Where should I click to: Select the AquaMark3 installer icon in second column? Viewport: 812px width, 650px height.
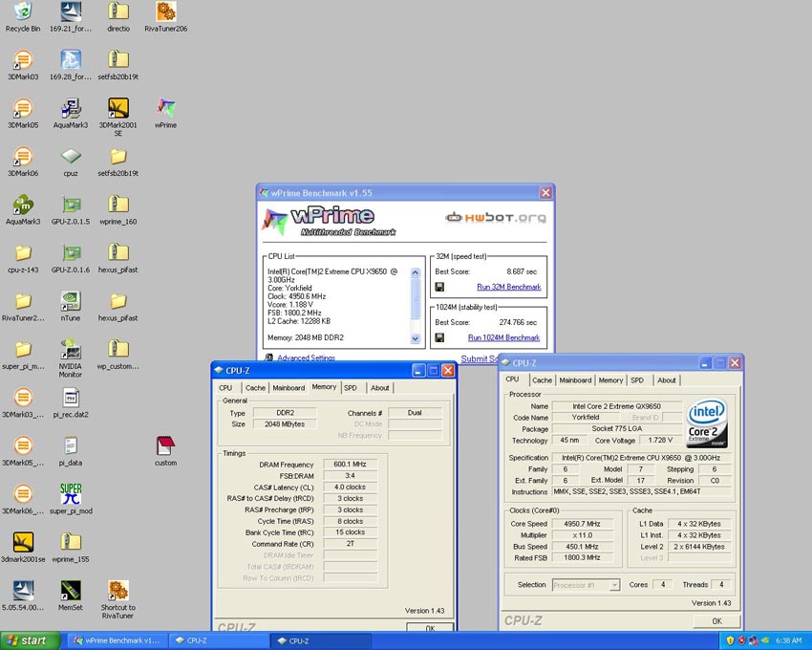click(x=71, y=108)
